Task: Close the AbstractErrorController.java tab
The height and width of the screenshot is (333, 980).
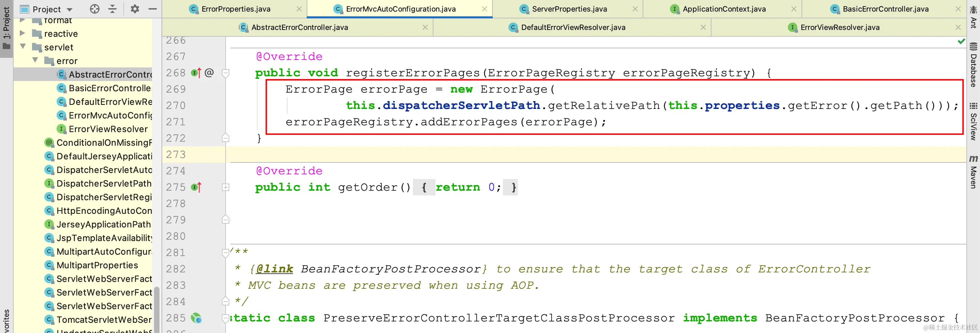Action: click(425, 27)
